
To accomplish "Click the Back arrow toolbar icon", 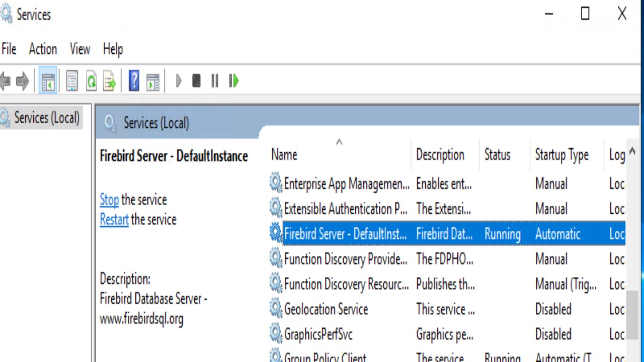I will tap(5, 81).
